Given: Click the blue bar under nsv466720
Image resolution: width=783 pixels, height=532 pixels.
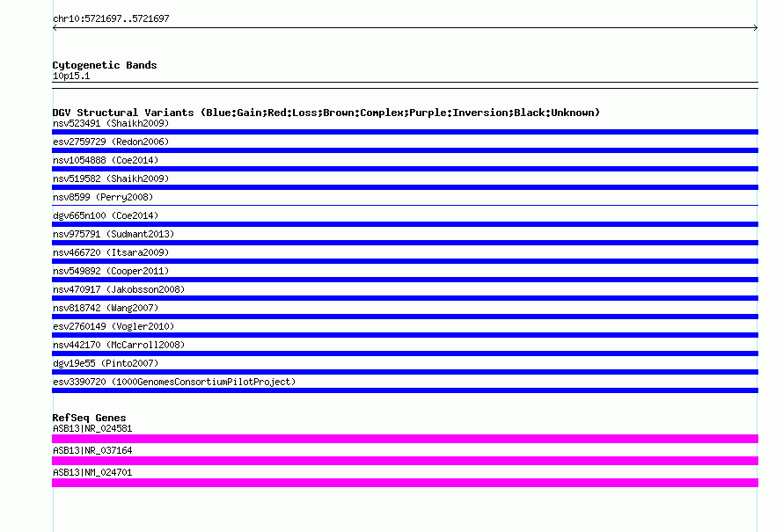Looking at the screenshot, I should tap(405, 261).
